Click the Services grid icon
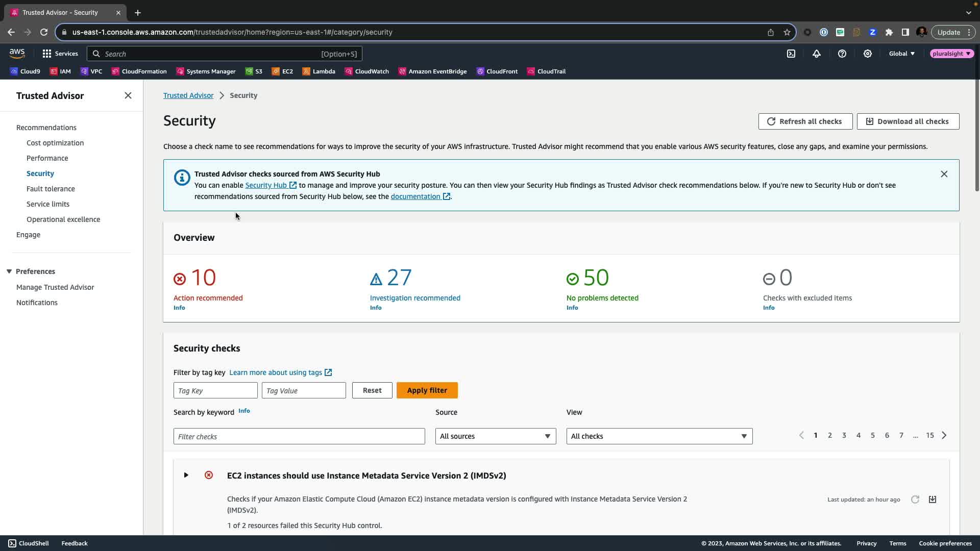 pos(47,54)
